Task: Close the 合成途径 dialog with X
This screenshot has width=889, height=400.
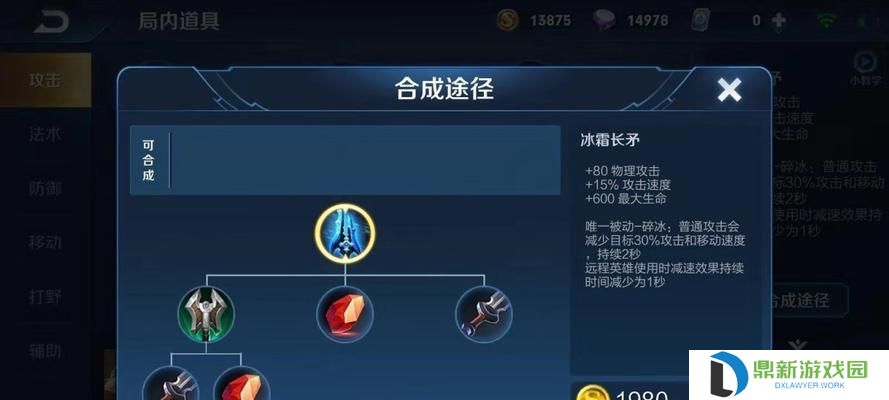Action: click(x=729, y=90)
